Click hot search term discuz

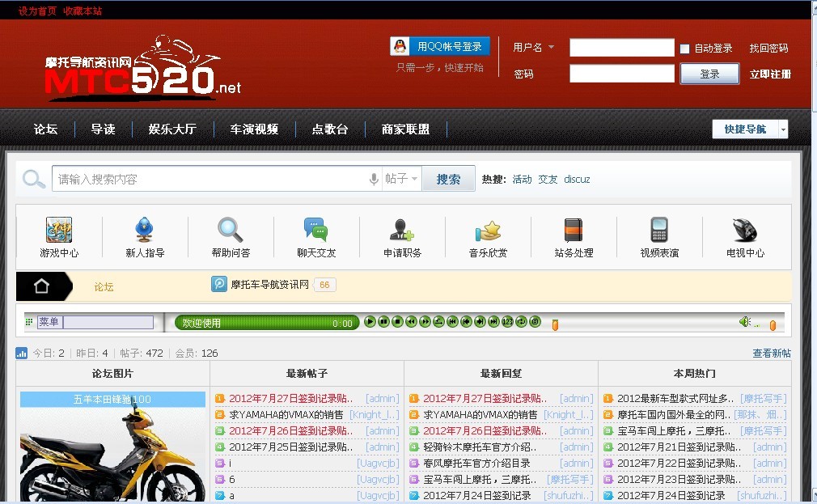[x=577, y=180]
